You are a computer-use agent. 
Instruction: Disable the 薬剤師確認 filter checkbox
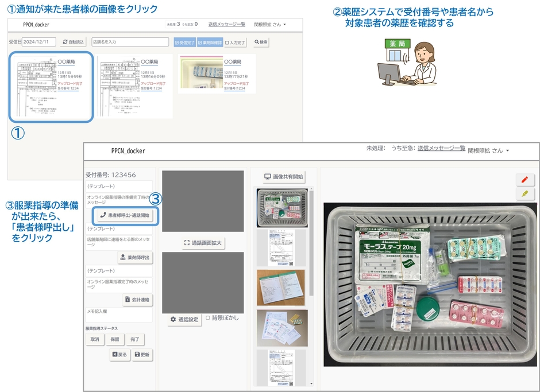199,41
